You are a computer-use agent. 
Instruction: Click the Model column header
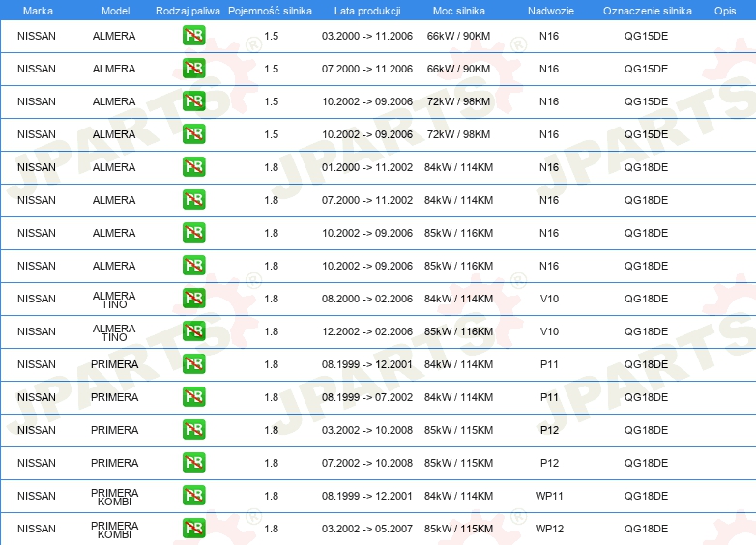click(x=115, y=11)
